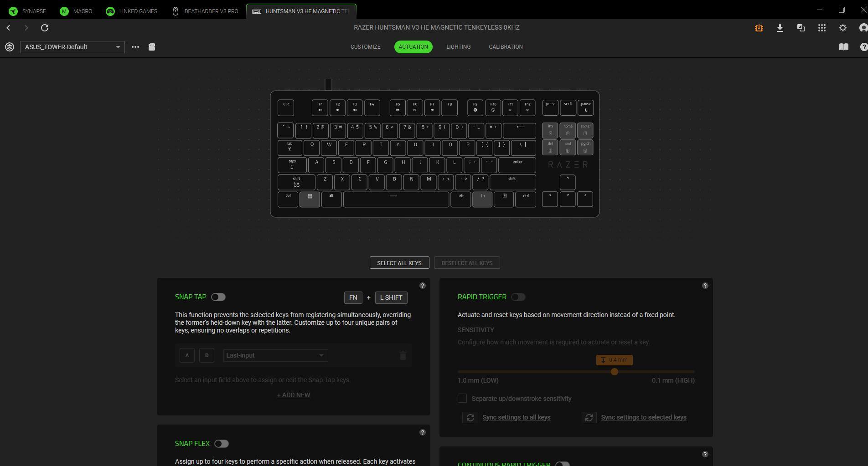Viewport: 868px width, 466px height.
Task: Select the W key on keyboard
Action: [329, 148]
